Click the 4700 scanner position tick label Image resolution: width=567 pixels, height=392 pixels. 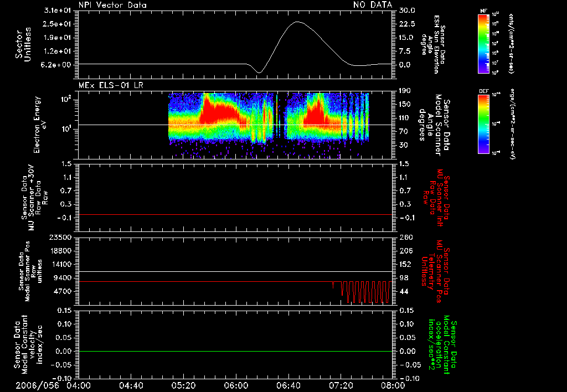coord(63,291)
